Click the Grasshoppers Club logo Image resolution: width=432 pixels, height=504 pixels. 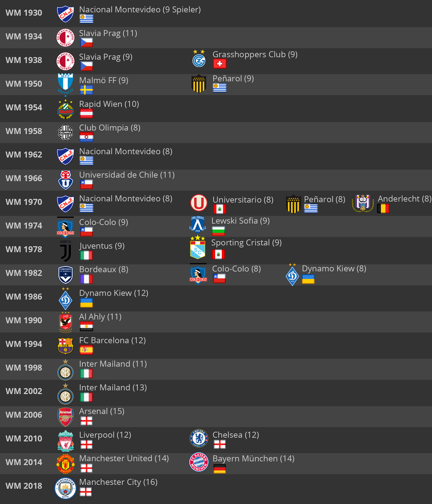pos(199,58)
